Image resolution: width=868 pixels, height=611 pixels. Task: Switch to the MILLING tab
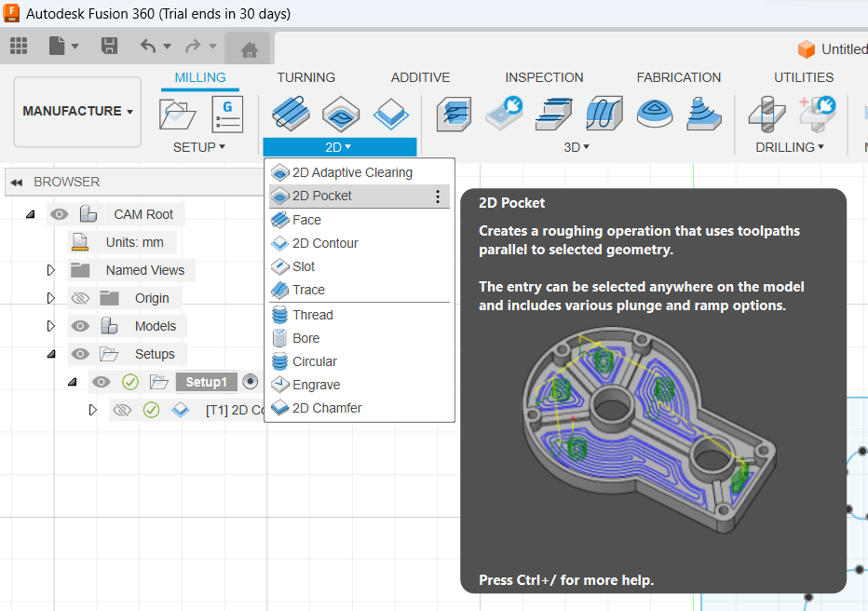point(200,77)
